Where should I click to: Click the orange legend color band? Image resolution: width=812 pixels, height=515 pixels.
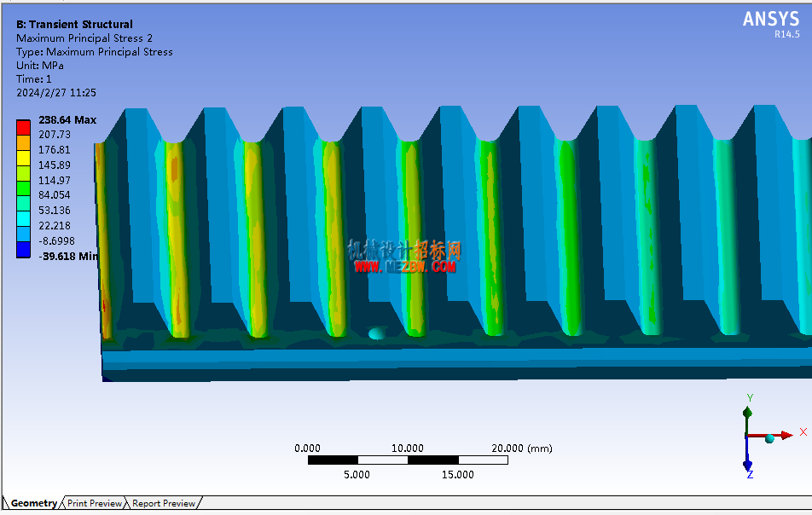click(x=23, y=143)
